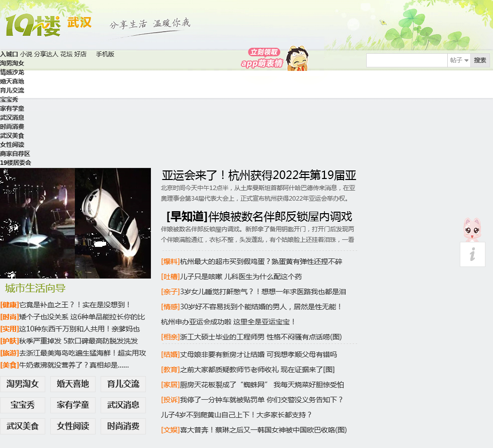This screenshot has width=493, height=448.
Task: Click the 武汉美食 board button
Action: tap(23, 426)
